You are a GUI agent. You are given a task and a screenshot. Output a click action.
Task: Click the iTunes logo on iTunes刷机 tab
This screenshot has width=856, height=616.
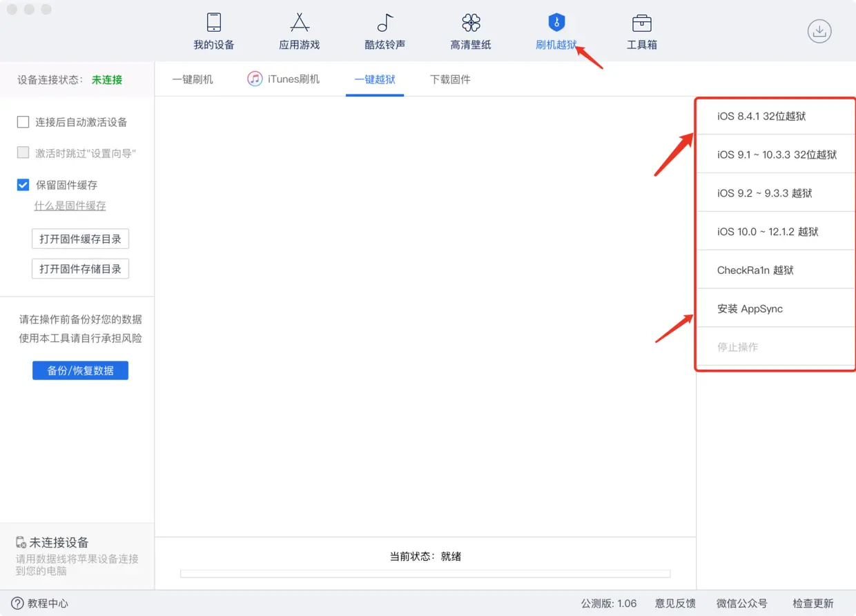[255, 79]
